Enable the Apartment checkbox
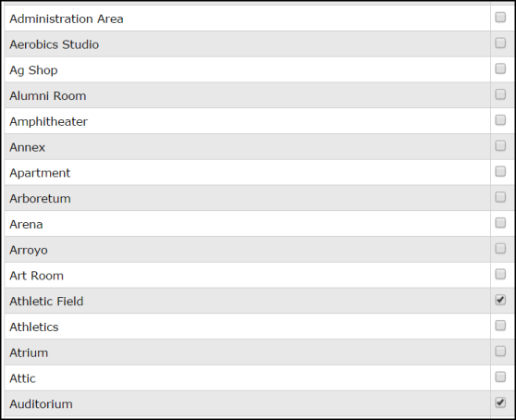Image resolution: width=516 pixels, height=420 pixels. [x=500, y=171]
